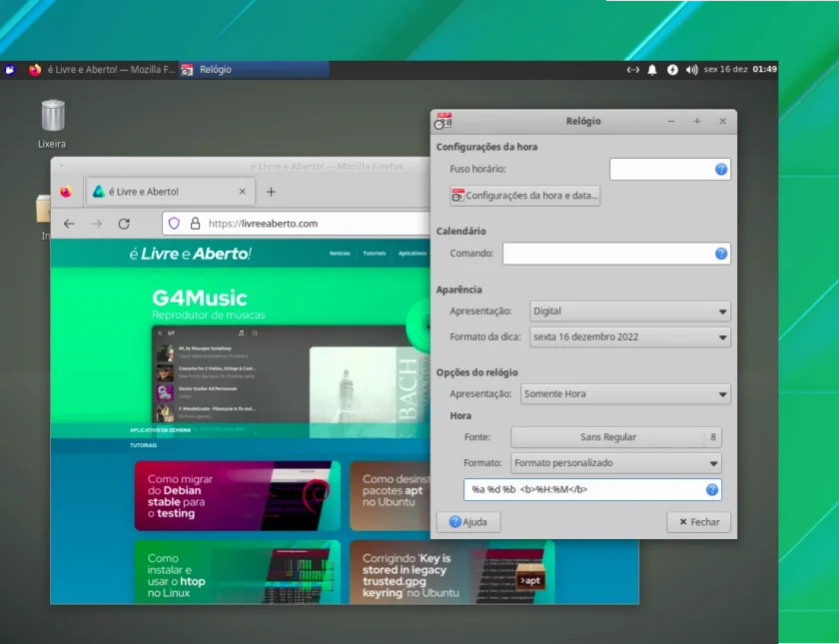Click the Firefox forward arrow button
The image size is (839, 644).
tap(96, 224)
